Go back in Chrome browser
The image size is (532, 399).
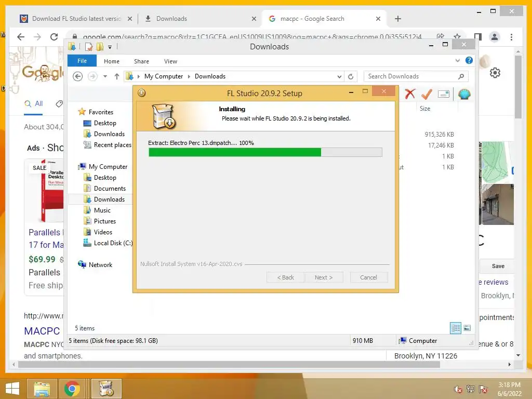coord(21,37)
